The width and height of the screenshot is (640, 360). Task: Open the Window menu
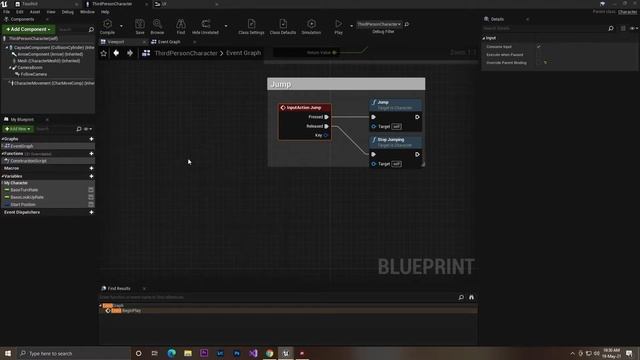pyautogui.click(x=87, y=12)
